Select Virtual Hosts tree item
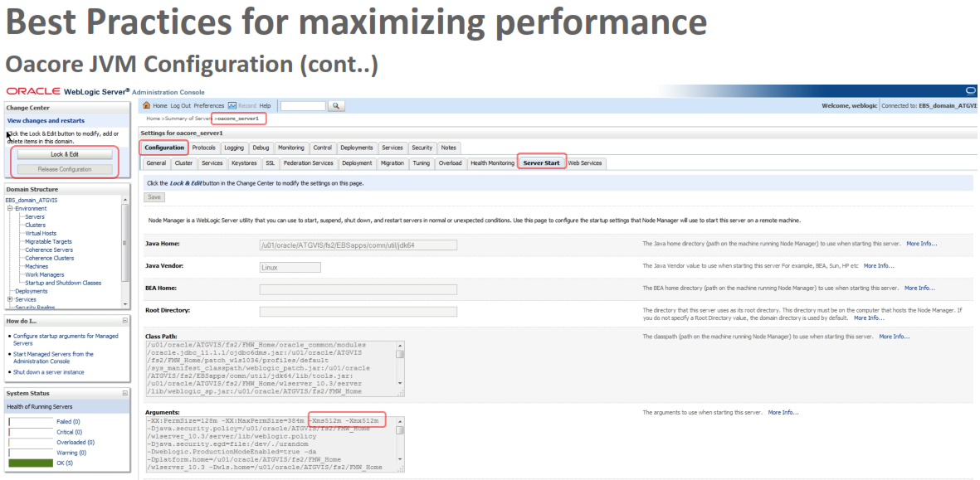The width and height of the screenshot is (980, 480). 41,234
